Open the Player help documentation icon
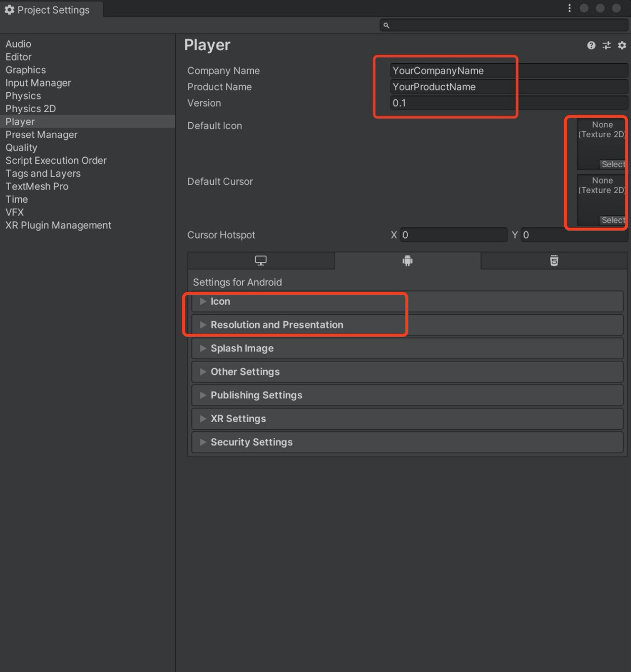This screenshot has width=631, height=672. point(591,46)
